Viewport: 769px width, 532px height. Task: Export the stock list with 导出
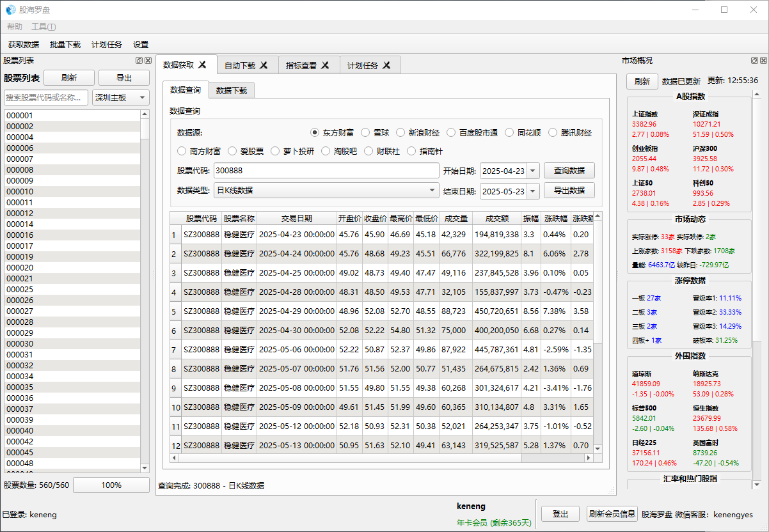pyautogui.click(x=124, y=78)
